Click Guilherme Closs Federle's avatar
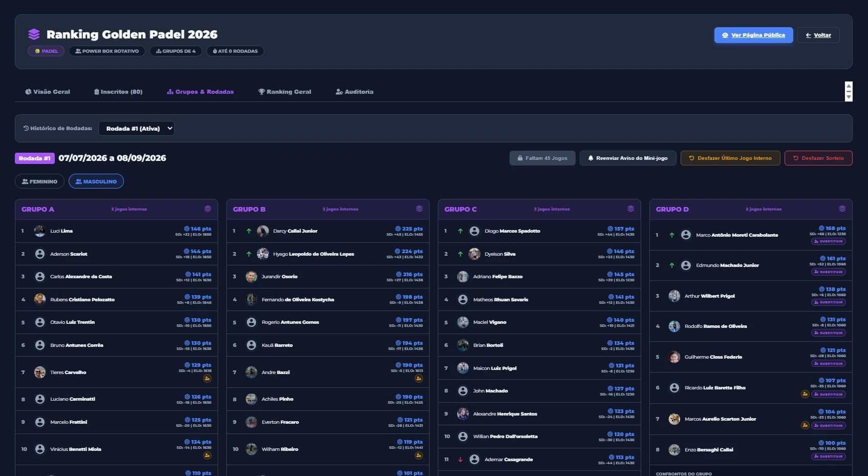Screen dimensions: 868x476 (674, 357)
